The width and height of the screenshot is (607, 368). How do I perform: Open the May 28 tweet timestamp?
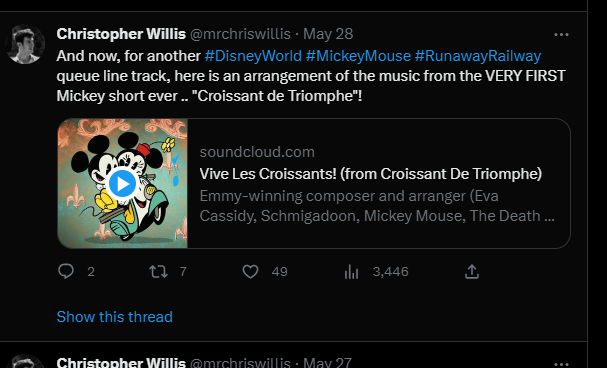[x=328, y=34]
